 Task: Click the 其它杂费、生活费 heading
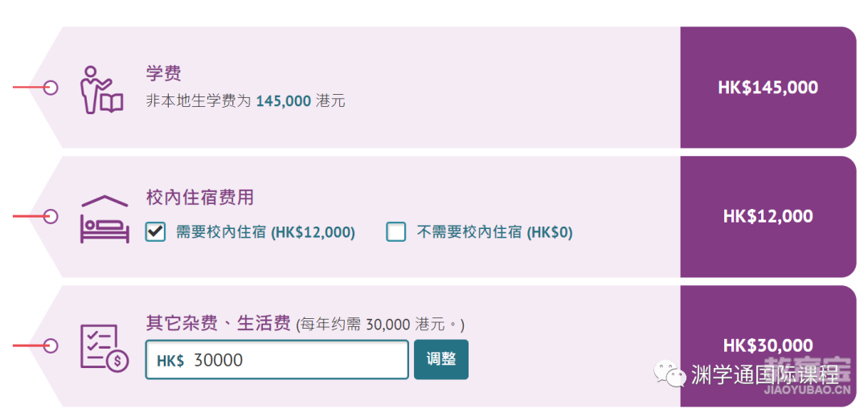(218, 322)
